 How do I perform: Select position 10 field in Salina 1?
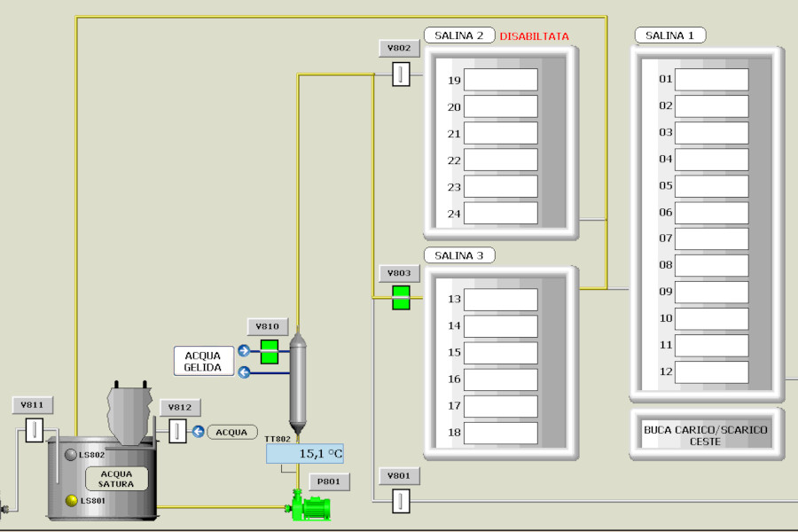tap(711, 318)
